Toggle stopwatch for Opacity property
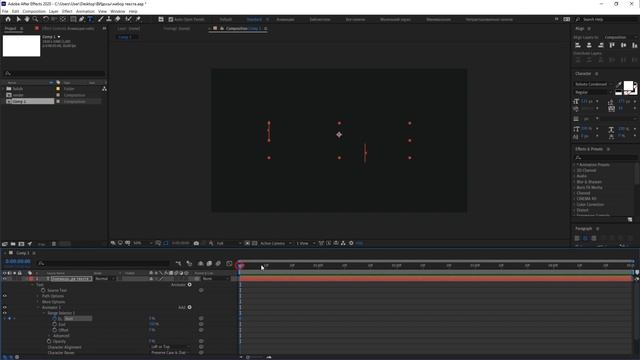This screenshot has height=360, width=640. pyautogui.click(x=49, y=341)
